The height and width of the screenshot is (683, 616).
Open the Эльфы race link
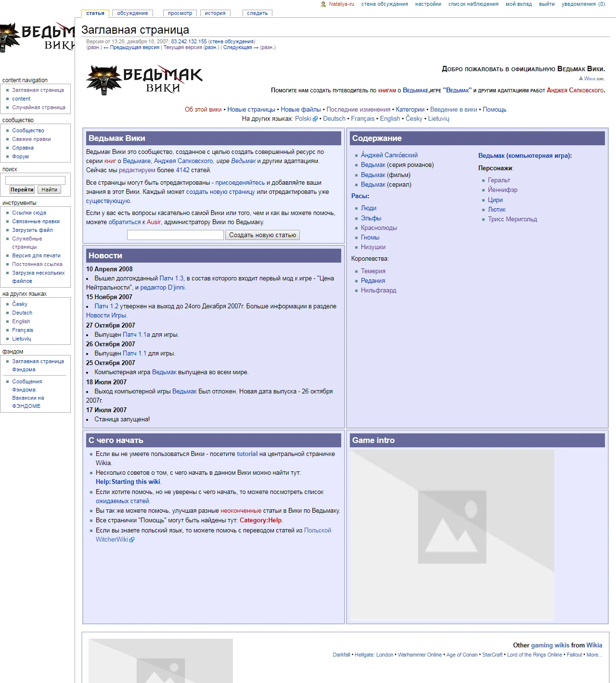pos(371,218)
